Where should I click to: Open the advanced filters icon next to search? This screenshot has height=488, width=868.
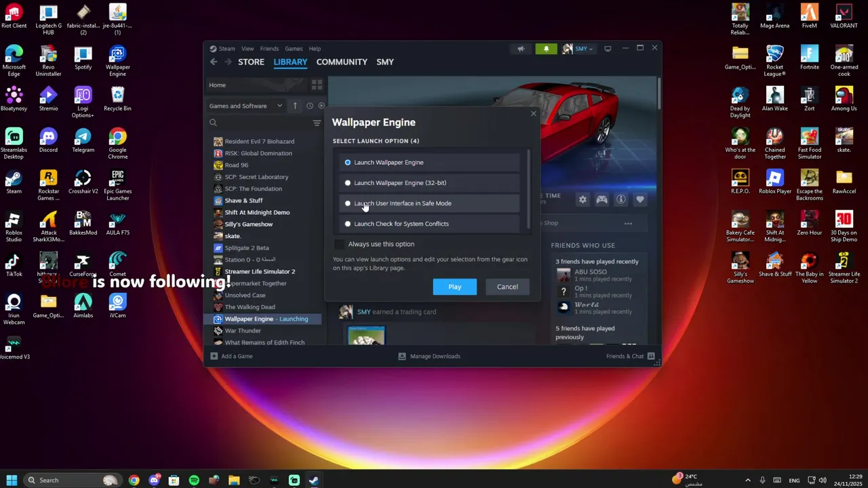click(x=317, y=123)
